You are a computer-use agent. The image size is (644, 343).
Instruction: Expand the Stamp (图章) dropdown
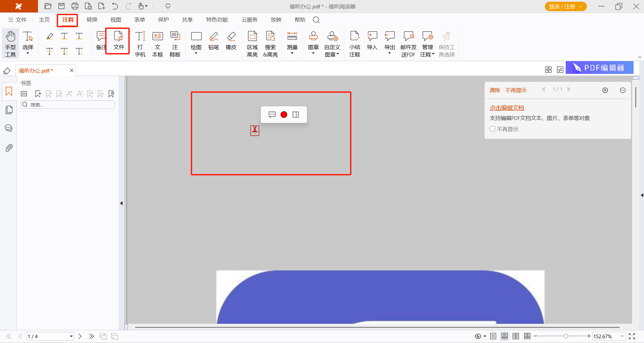pyautogui.click(x=313, y=53)
